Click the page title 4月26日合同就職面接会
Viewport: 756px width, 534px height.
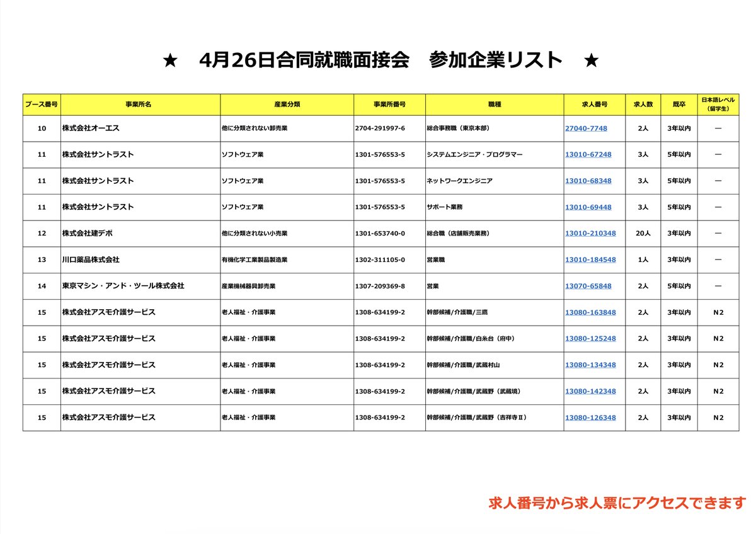304,60
